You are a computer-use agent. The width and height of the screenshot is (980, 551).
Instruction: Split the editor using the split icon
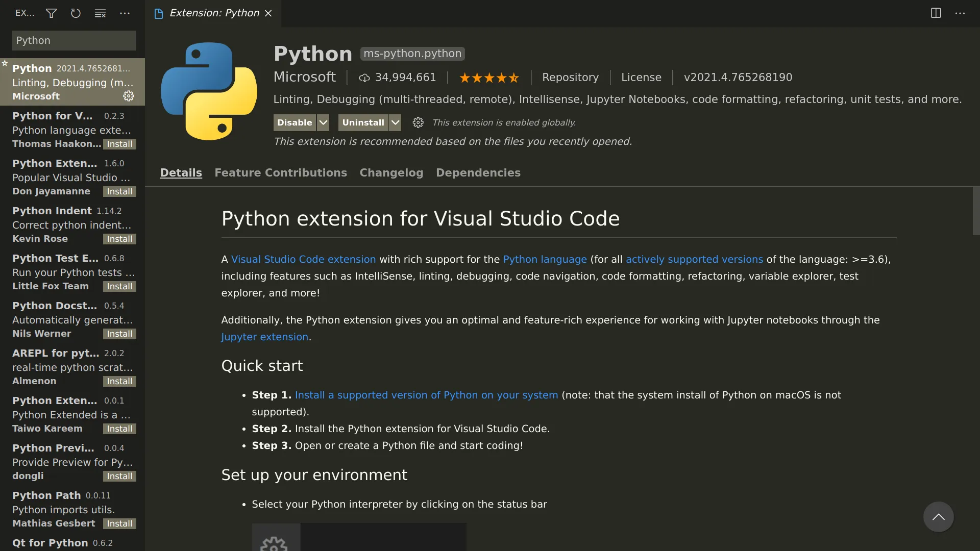[936, 13]
